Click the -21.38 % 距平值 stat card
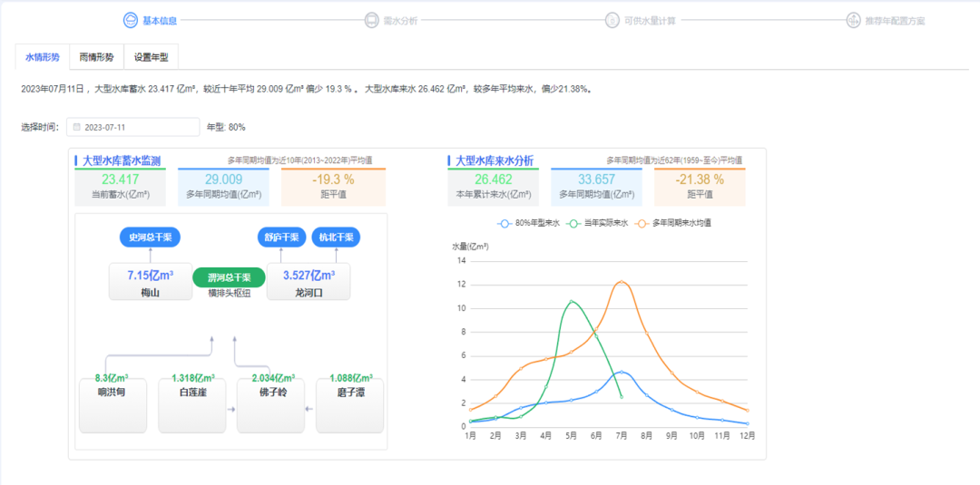Viewport: 980px width, 485px height. pyautogui.click(x=700, y=187)
